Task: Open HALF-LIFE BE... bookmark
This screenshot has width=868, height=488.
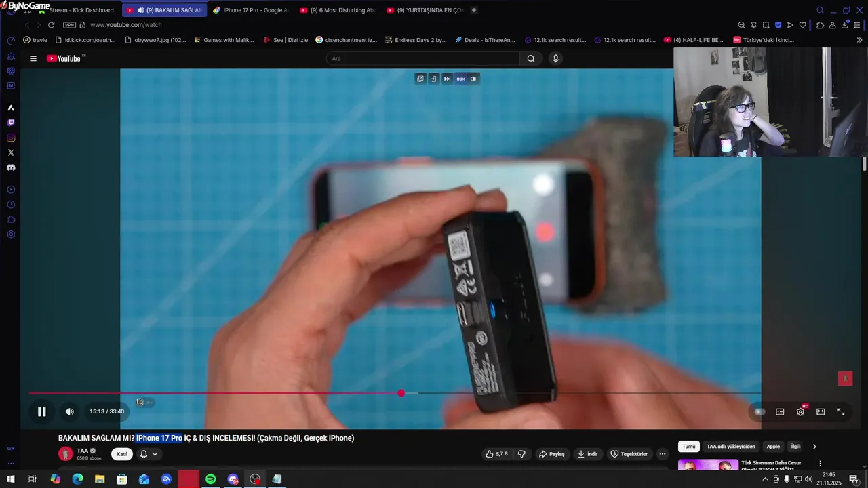Action: click(693, 40)
